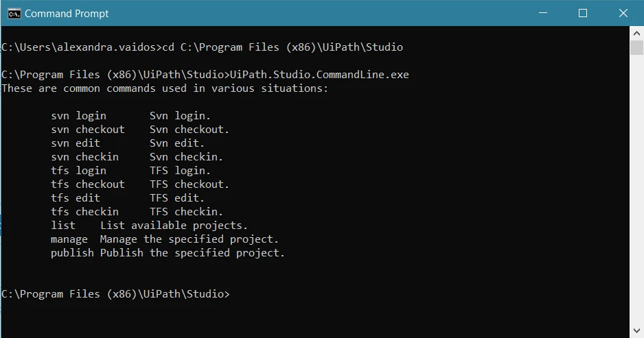Click the 'svn login' command entry
This screenshot has width=644, height=338.
78,116
